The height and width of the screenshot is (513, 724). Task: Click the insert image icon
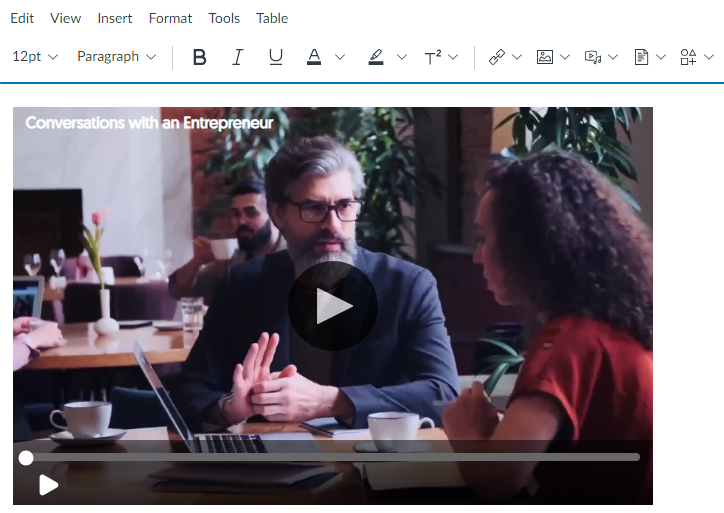point(545,57)
